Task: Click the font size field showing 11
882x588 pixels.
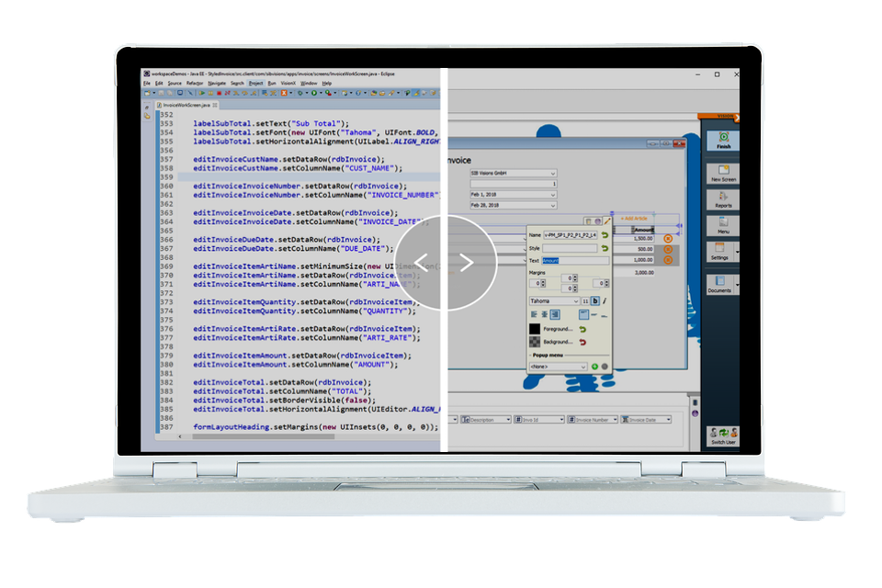Action: [x=585, y=301]
